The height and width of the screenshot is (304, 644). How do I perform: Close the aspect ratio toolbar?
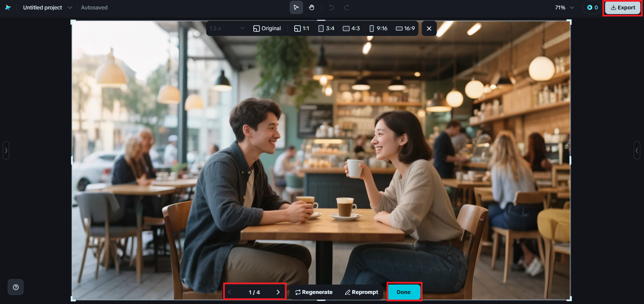(x=429, y=29)
